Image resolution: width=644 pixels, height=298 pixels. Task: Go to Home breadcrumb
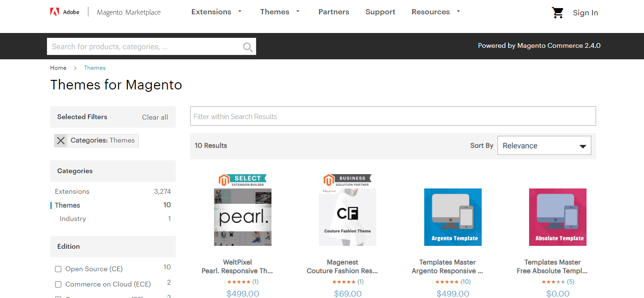[58, 68]
